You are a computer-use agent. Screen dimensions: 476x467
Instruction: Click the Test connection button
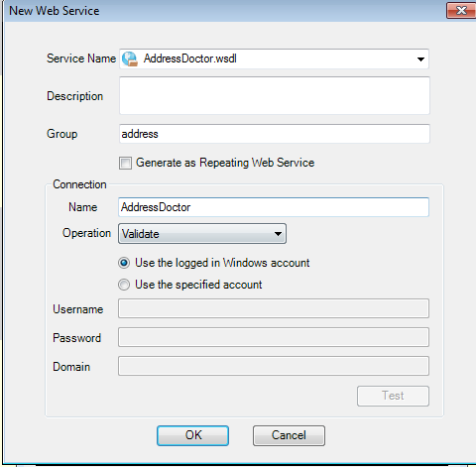tap(393, 396)
